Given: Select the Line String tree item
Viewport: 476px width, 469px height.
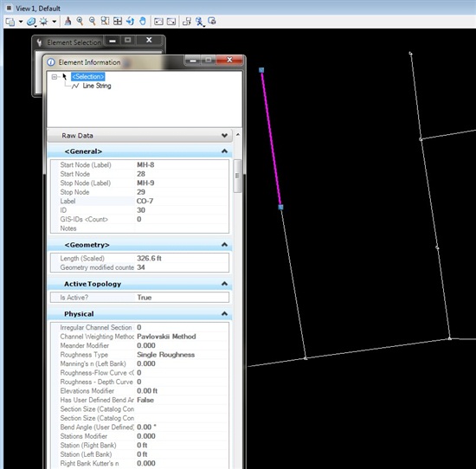Looking at the screenshot, I should pos(97,86).
